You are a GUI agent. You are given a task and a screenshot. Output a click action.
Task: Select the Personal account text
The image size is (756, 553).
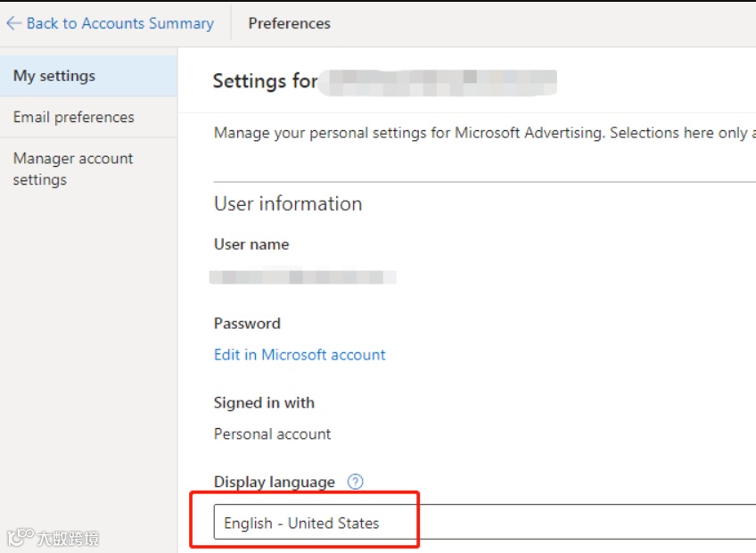pos(272,434)
